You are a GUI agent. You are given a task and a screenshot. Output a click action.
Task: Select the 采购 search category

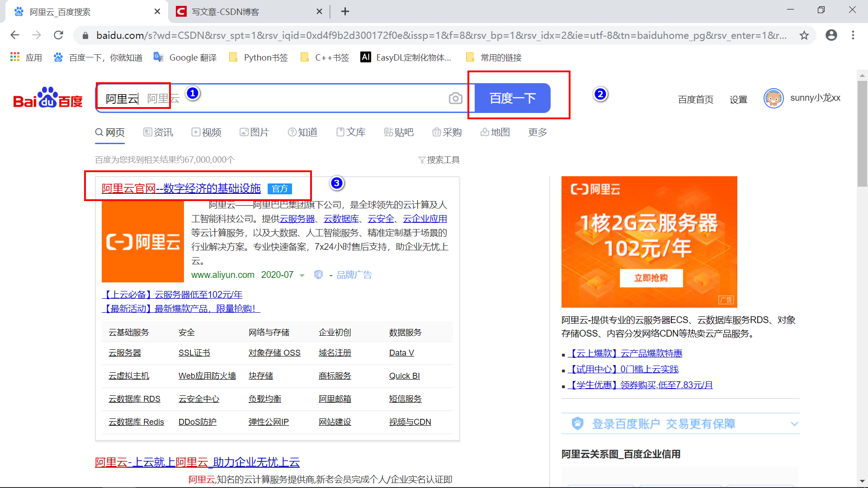point(447,132)
